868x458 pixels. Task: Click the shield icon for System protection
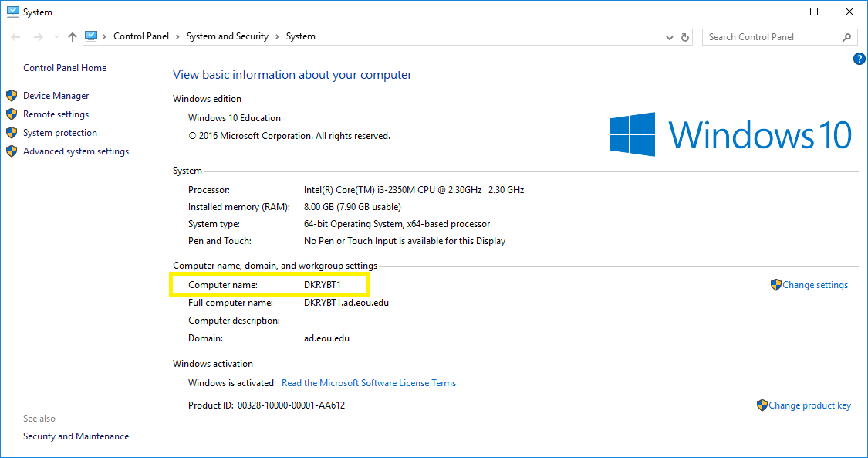click(x=11, y=132)
